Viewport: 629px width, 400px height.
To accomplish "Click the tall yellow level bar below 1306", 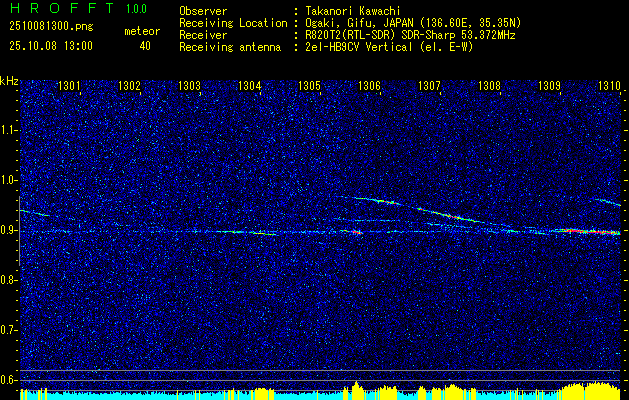I will (355, 390).
